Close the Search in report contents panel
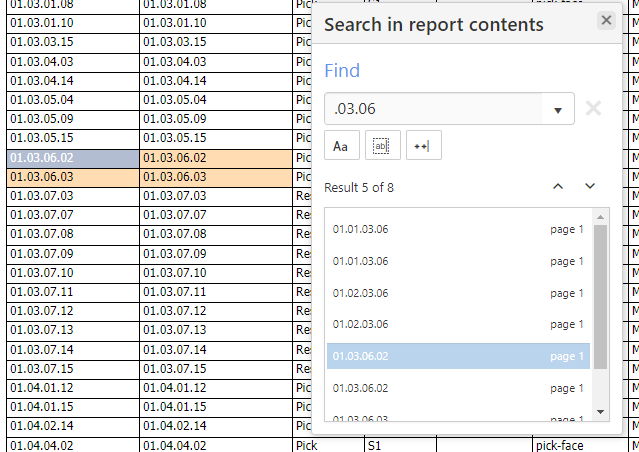 (x=605, y=20)
